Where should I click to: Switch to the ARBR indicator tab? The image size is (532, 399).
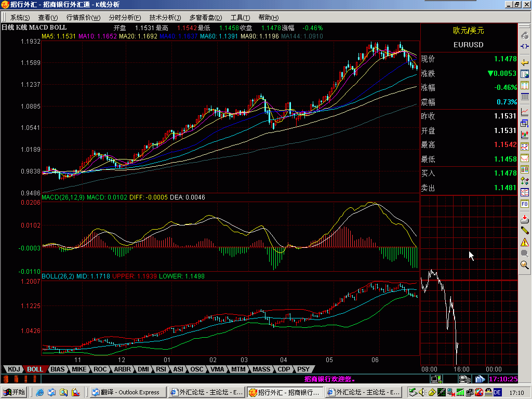122,369
